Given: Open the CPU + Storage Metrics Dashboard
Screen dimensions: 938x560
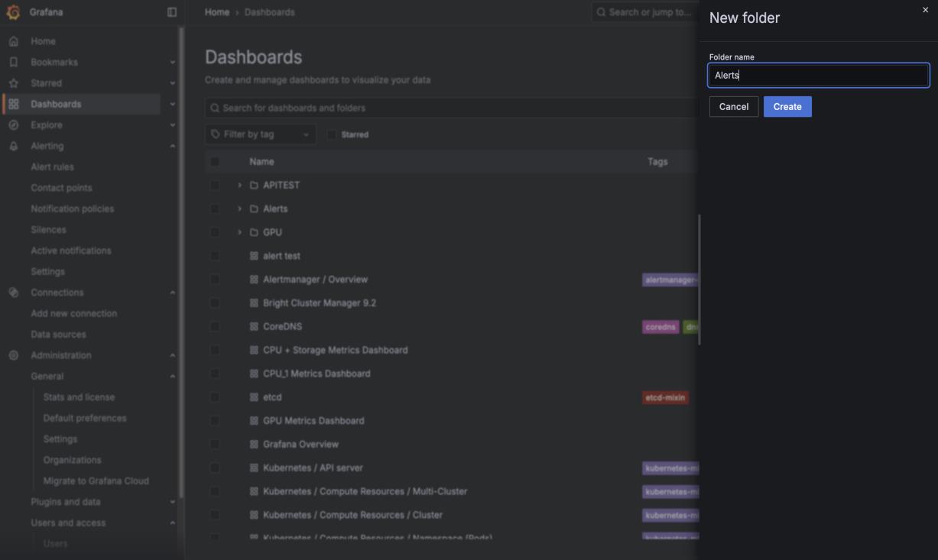Looking at the screenshot, I should tap(335, 350).
